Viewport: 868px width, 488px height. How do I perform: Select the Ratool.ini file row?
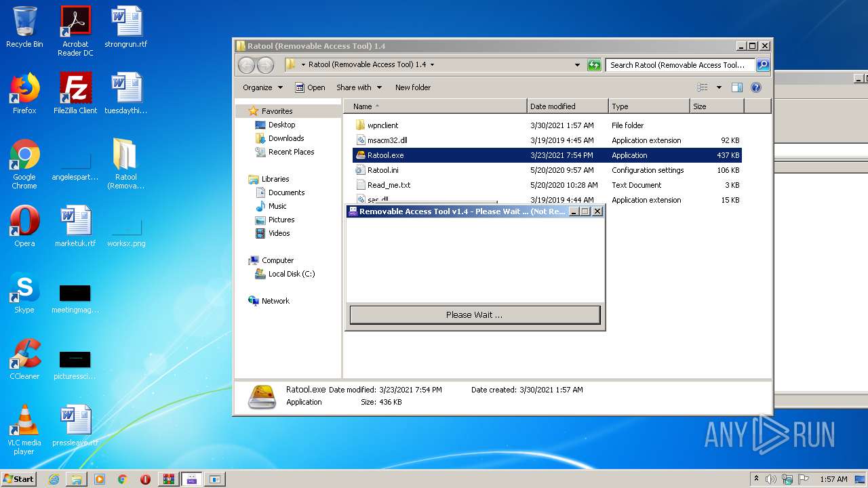(547, 170)
